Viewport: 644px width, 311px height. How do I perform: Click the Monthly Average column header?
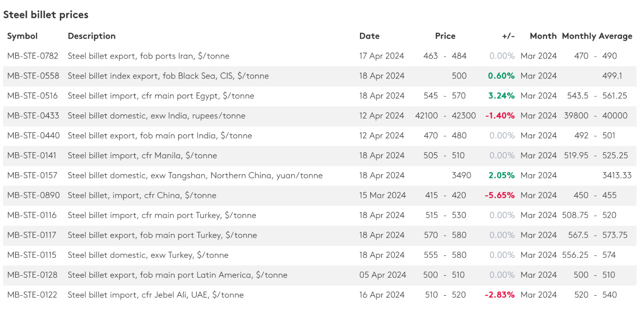click(x=597, y=36)
